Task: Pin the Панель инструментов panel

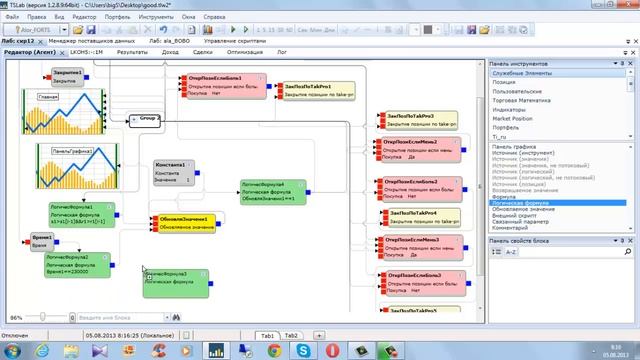Action: point(622,64)
